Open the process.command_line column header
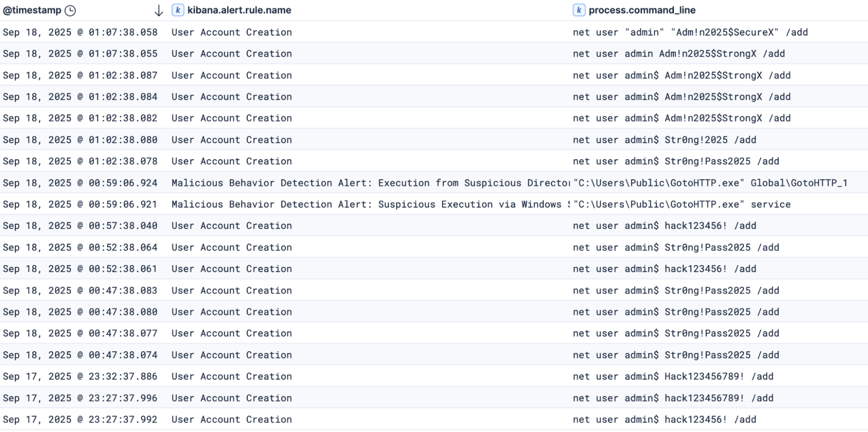This screenshot has width=868, height=432. pos(642,10)
